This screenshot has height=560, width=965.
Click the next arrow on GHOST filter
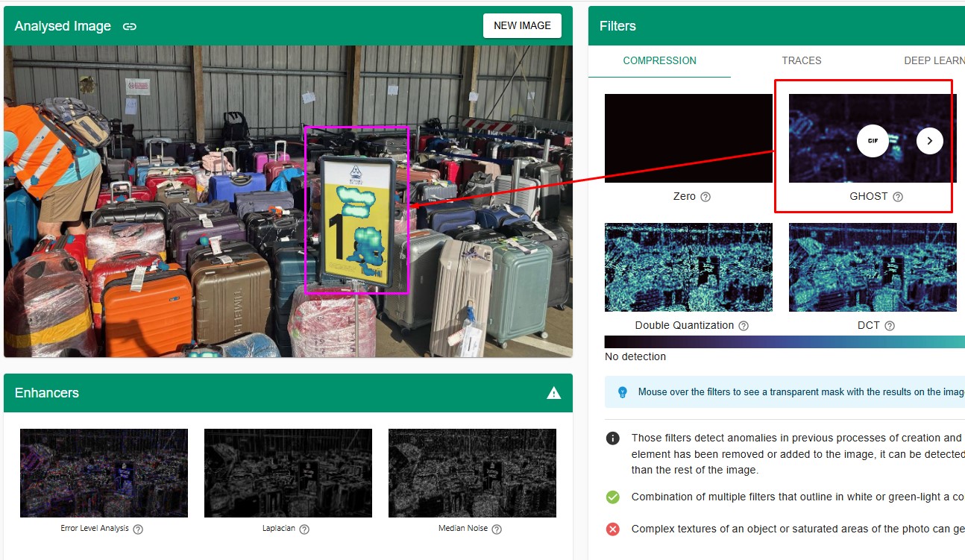coord(929,140)
